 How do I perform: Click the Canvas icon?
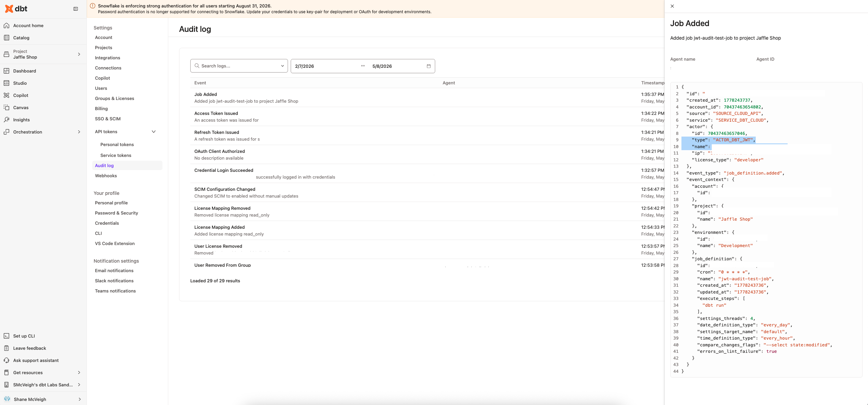[x=6, y=107]
